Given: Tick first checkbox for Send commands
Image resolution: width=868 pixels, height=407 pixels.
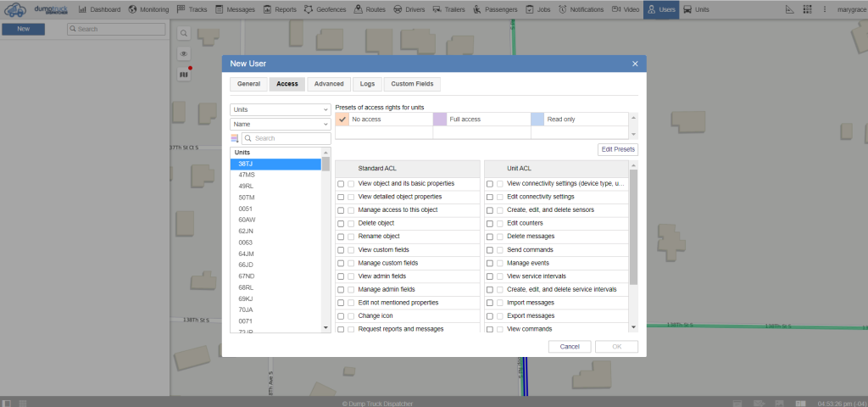Looking at the screenshot, I should [x=489, y=250].
